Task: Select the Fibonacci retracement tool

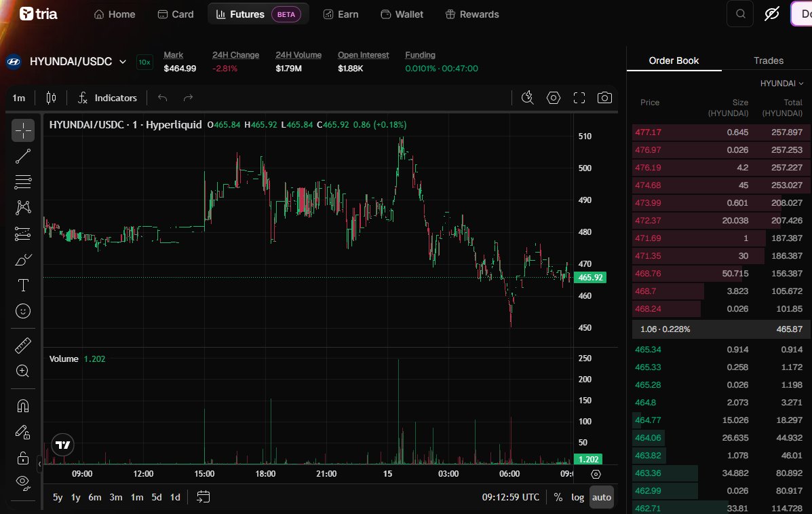Action: pos(23,182)
